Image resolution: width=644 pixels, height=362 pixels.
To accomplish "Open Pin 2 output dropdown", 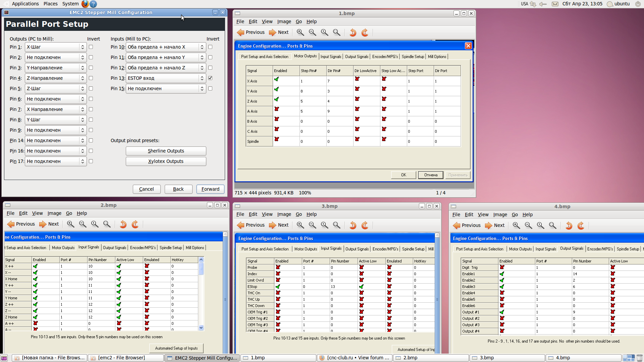I will 56,58.
